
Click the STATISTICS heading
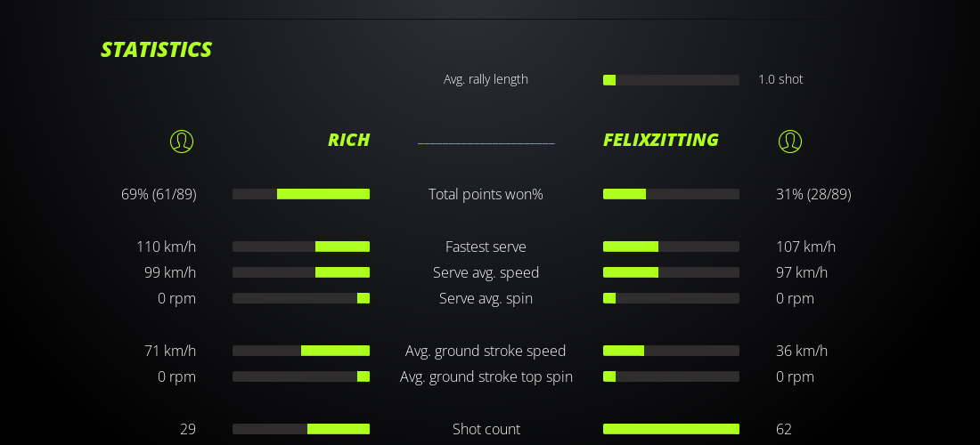point(156,50)
